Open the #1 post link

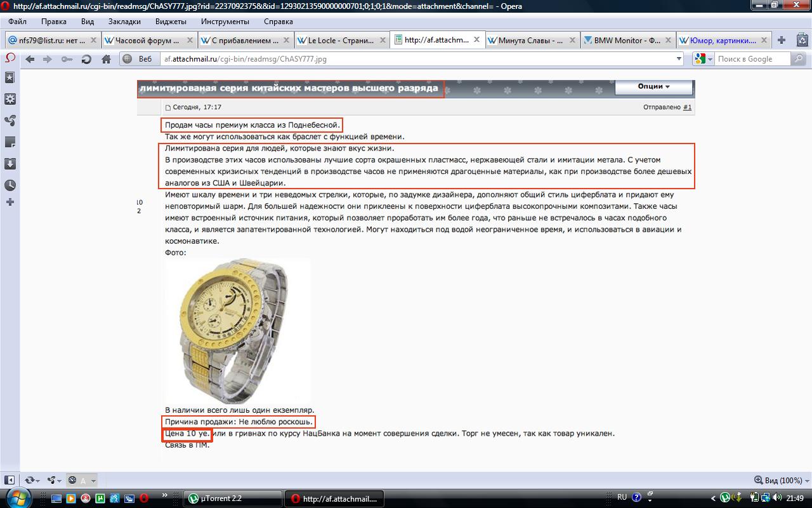point(687,107)
